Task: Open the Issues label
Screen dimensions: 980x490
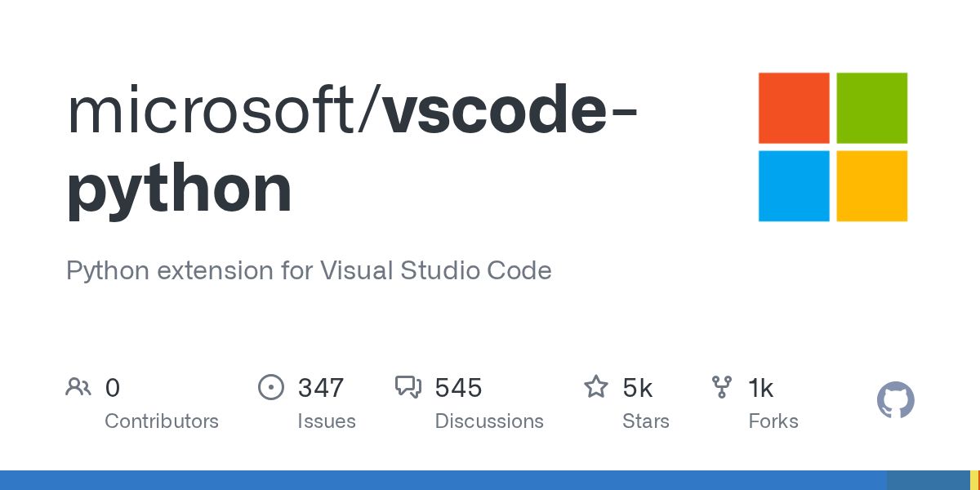Action: tap(327, 421)
